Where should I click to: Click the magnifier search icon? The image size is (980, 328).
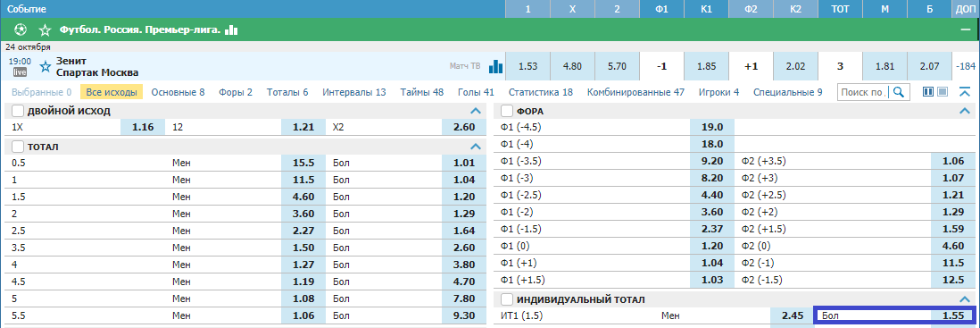pos(898,92)
